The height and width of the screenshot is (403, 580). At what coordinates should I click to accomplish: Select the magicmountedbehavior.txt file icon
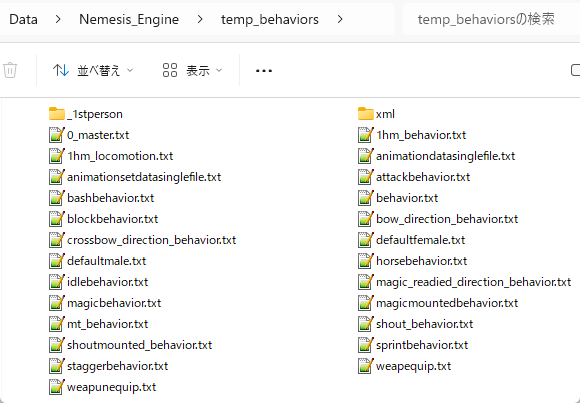pos(365,303)
